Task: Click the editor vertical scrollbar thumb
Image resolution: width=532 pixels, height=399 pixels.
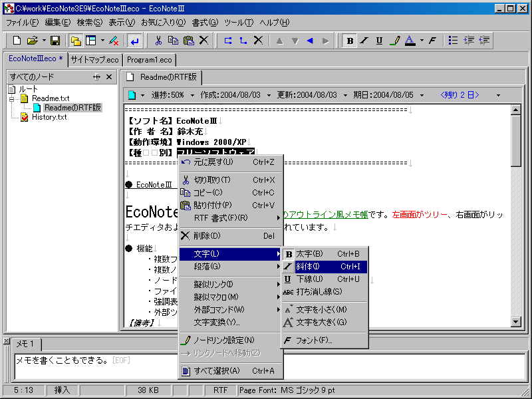Action: pyautogui.click(x=516, y=140)
